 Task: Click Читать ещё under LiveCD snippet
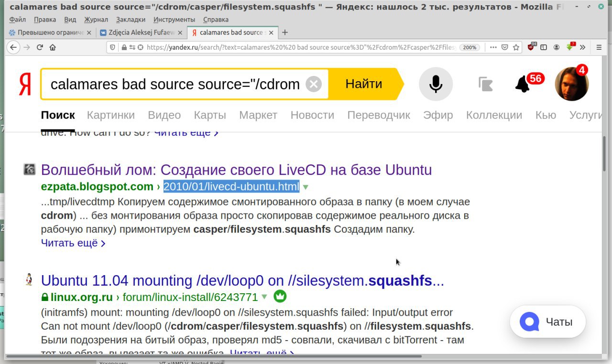[73, 243]
